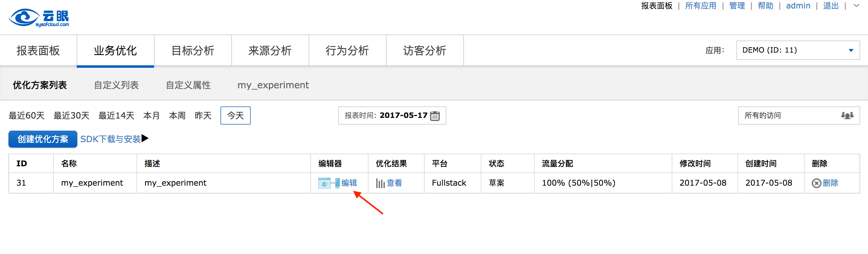Image resolution: width=868 pixels, height=254 pixels.
Task: Select the 业务优化 tab
Action: point(115,50)
